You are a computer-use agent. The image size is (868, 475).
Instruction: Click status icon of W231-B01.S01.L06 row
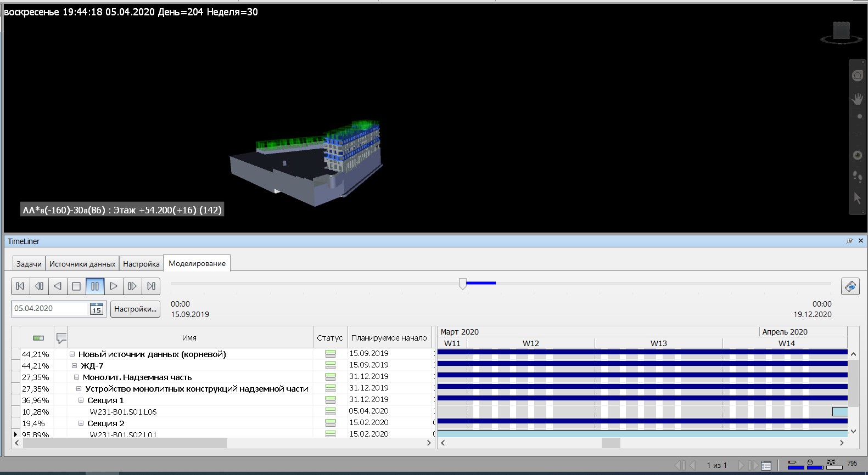pyautogui.click(x=330, y=411)
